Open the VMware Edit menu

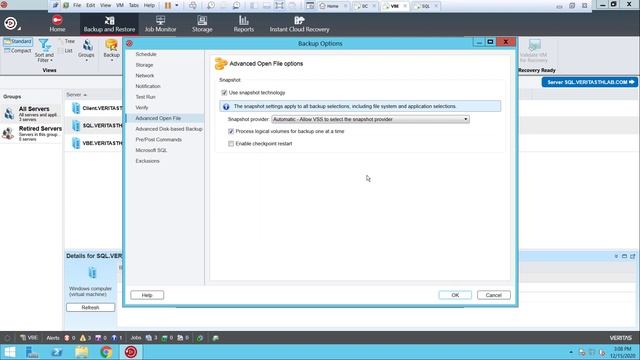pyautogui.click(x=90, y=5)
